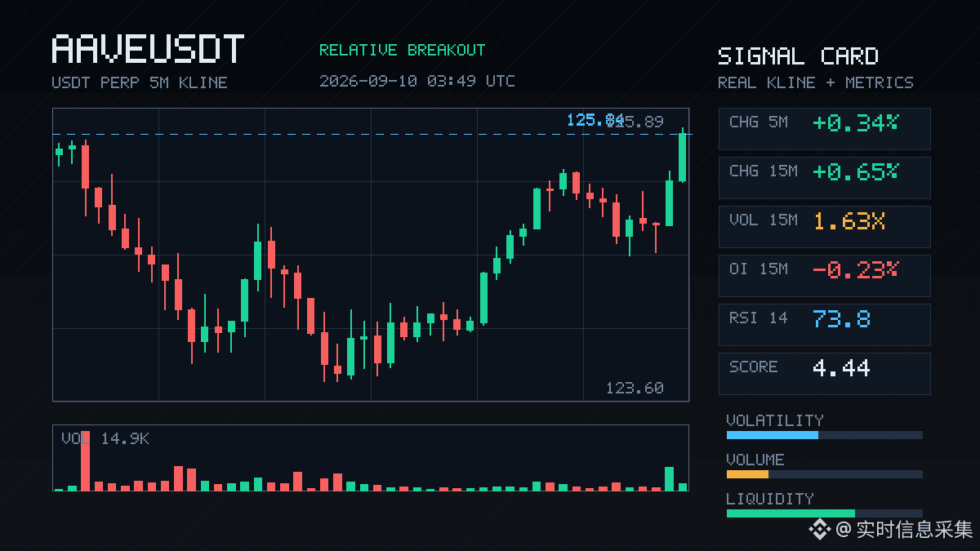Viewport: 980px width, 551px height.
Task: Click the SCORE 4.44 card
Action: [x=824, y=374]
